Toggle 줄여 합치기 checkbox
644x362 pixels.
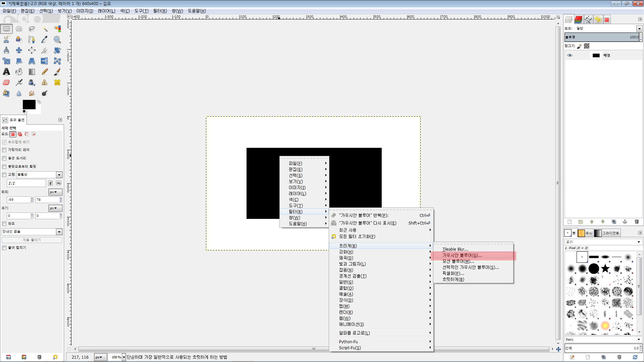[4, 248]
